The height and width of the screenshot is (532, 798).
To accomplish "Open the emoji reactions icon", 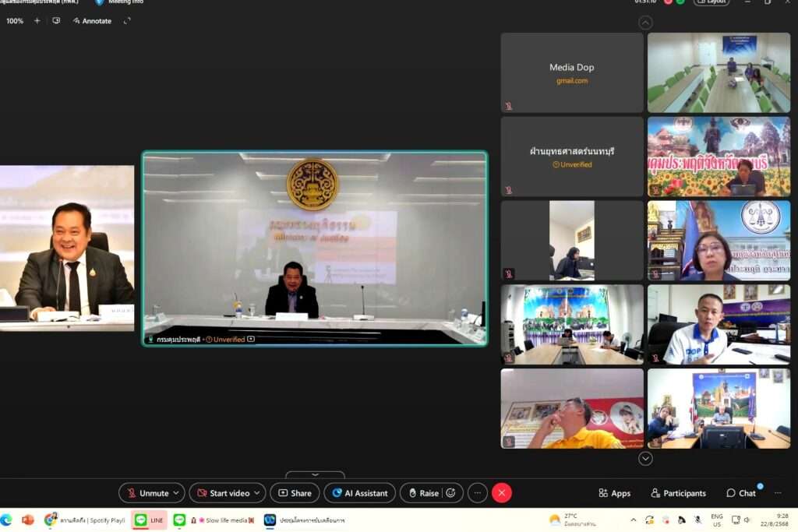I will pyautogui.click(x=451, y=493).
